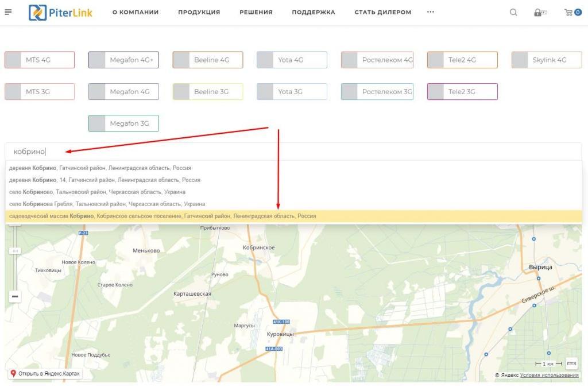
Task: Toggle Yota 3G coverage layer
Action: click(x=292, y=91)
